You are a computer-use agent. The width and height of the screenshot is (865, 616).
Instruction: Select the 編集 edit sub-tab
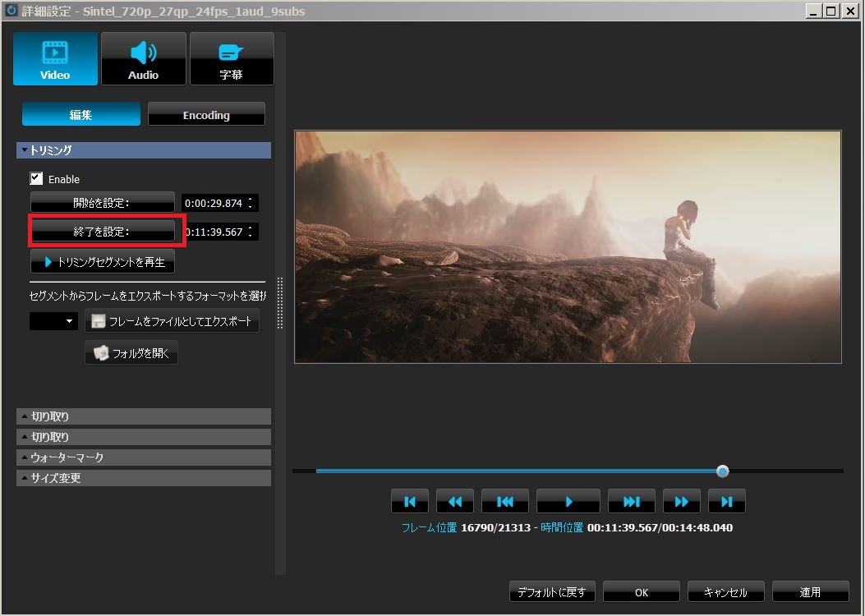tap(81, 114)
